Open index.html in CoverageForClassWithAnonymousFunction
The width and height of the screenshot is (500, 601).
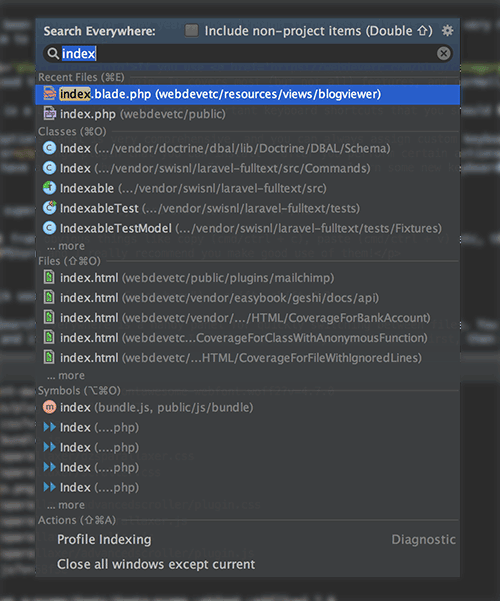(248, 338)
